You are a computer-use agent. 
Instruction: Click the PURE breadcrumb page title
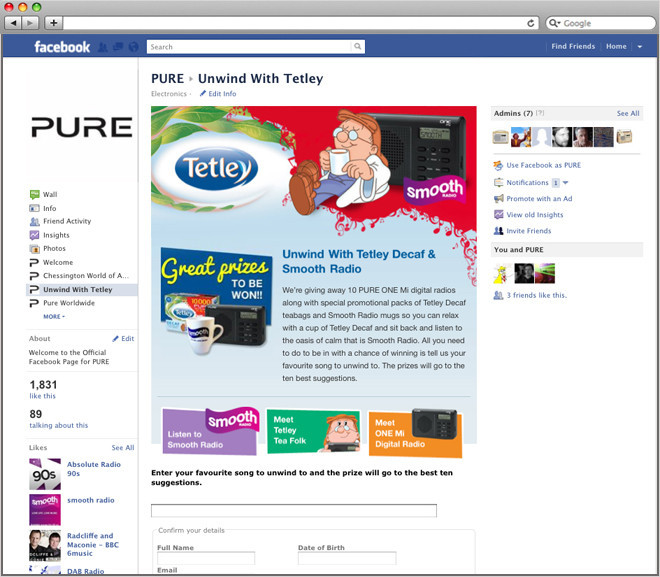168,79
